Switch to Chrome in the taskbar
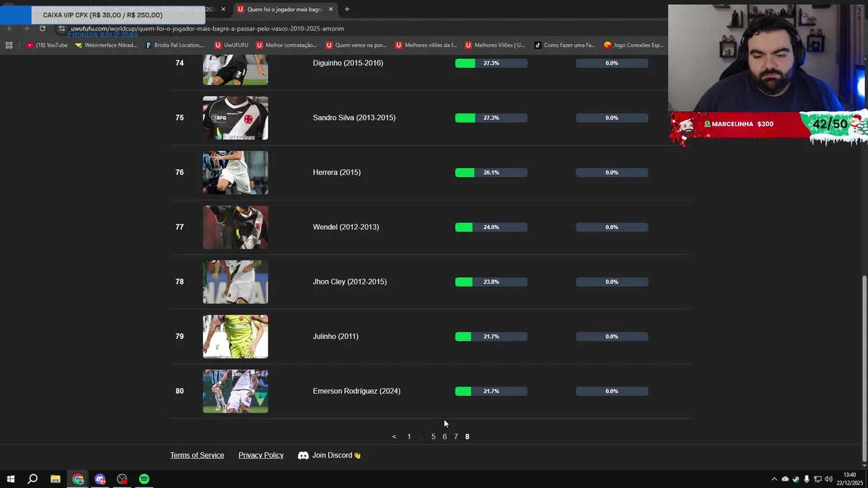868x488 pixels. pos(78,479)
